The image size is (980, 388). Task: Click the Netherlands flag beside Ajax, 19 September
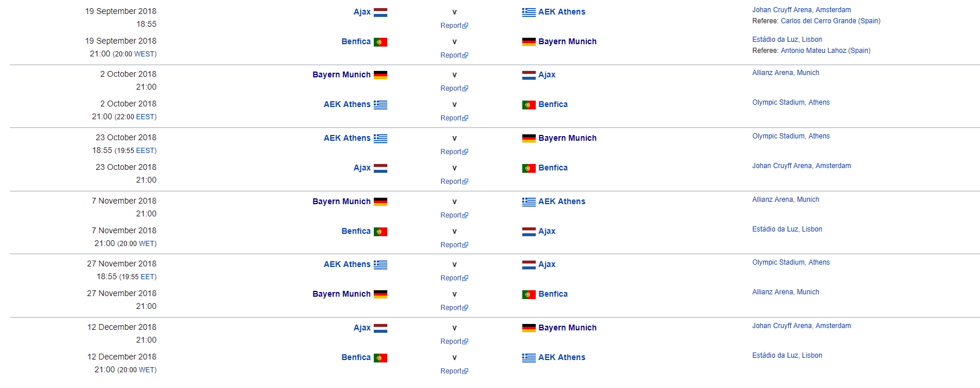[380, 12]
